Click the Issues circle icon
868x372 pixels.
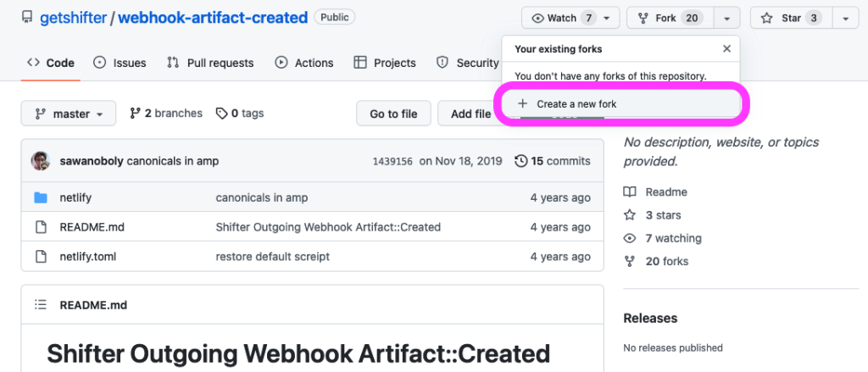pos(100,63)
